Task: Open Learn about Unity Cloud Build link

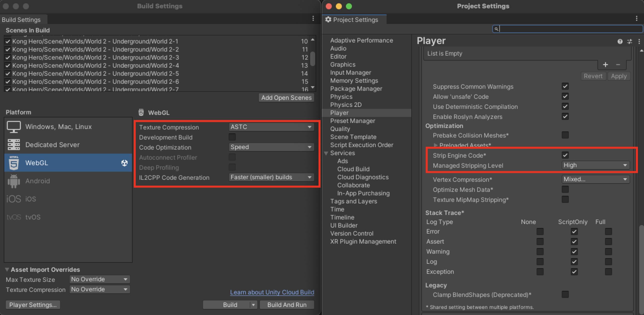Action: tap(272, 292)
